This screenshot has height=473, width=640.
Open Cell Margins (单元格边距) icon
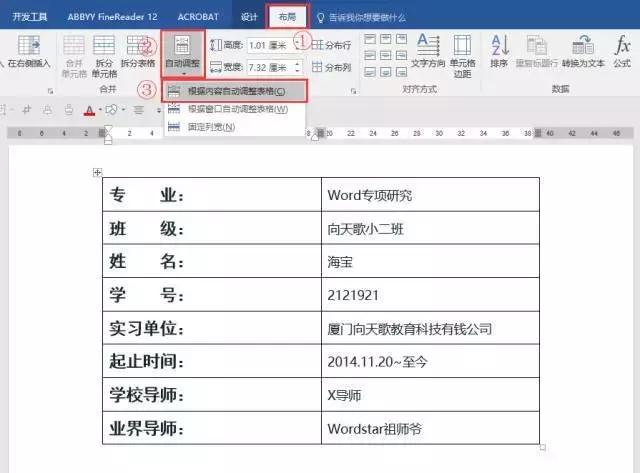pos(462,45)
